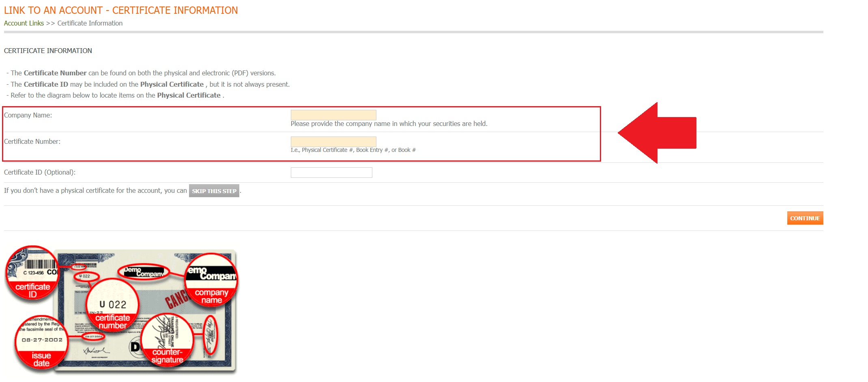Click the 'Certificate ID (Optional):' label
The width and height of the screenshot is (868, 382).
[x=40, y=173]
